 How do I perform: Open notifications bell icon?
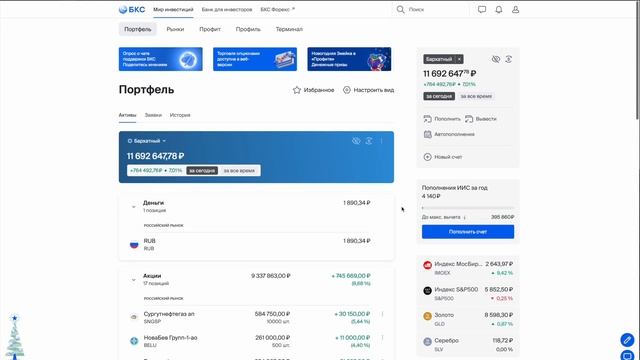point(499,9)
